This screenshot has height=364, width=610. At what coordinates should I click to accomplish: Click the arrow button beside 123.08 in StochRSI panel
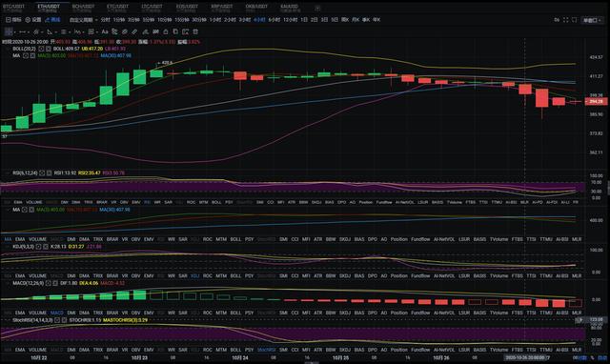(x=580, y=319)
